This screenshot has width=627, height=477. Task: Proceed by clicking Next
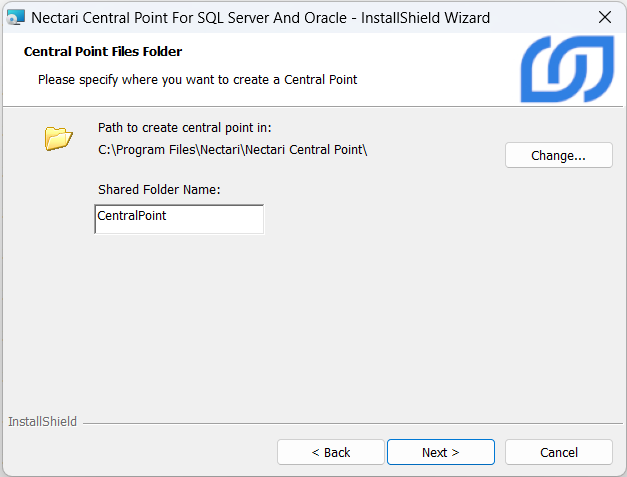[440, 452]
